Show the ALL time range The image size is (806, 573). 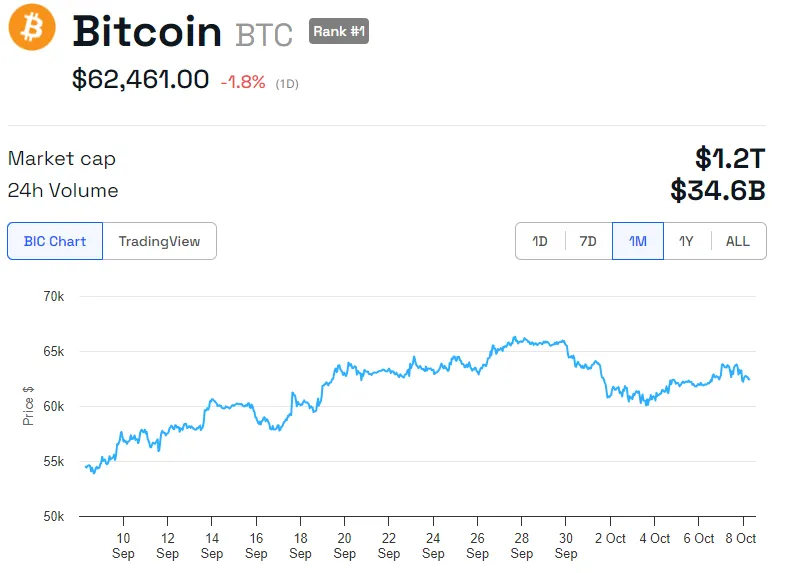(738, 241)
